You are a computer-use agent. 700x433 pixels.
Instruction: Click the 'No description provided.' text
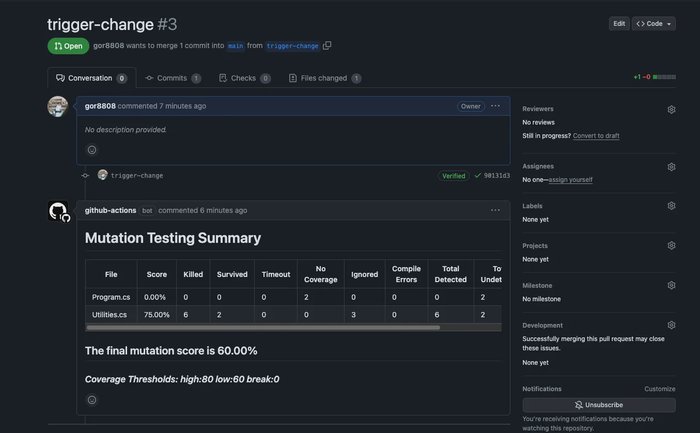point(125,129)
